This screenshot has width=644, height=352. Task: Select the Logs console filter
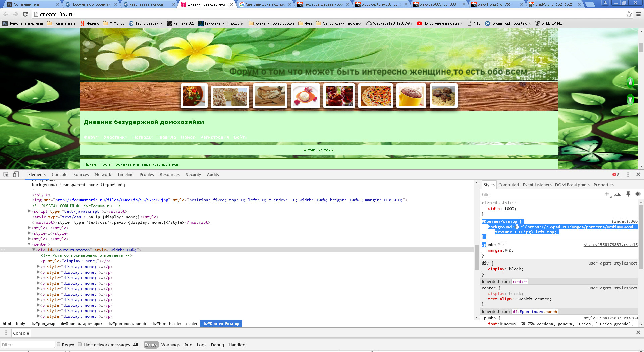[201, 345]
